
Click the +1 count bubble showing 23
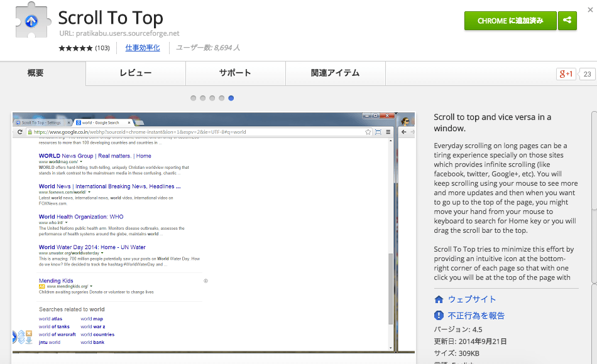tap(587, 74)
